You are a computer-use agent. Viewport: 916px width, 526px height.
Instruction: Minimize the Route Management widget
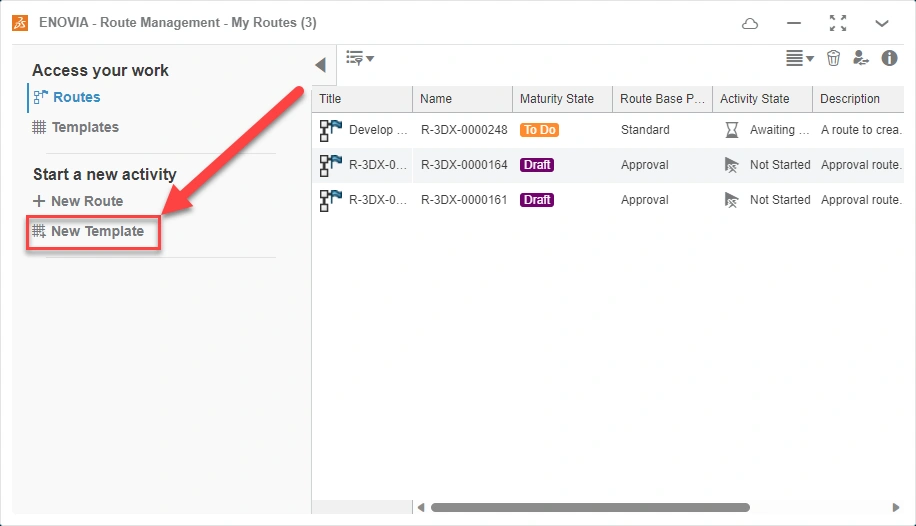794,23
